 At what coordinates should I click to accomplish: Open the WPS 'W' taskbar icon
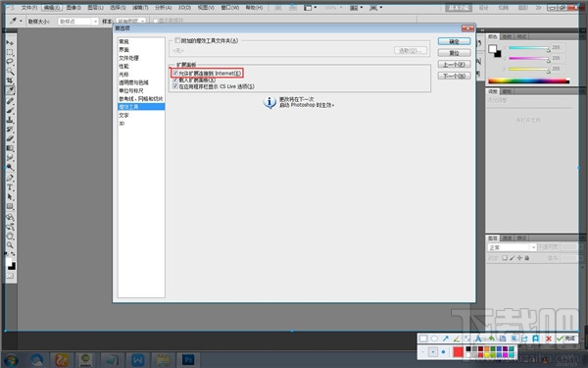pyautogui.click(x=137, y=360)
